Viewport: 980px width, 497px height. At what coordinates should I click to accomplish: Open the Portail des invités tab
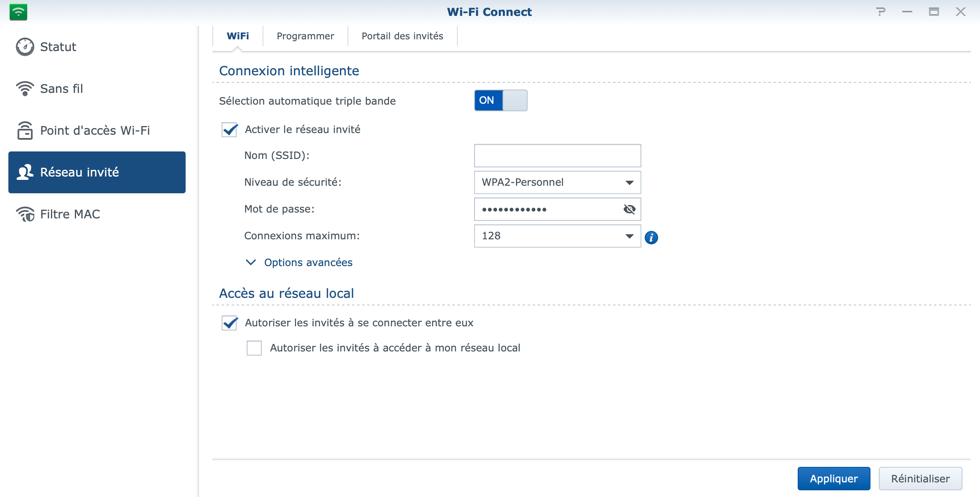pos(402,36)
